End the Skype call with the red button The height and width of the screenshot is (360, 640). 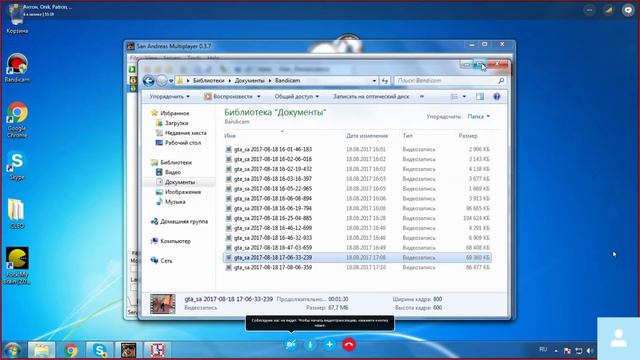(349, 344)
